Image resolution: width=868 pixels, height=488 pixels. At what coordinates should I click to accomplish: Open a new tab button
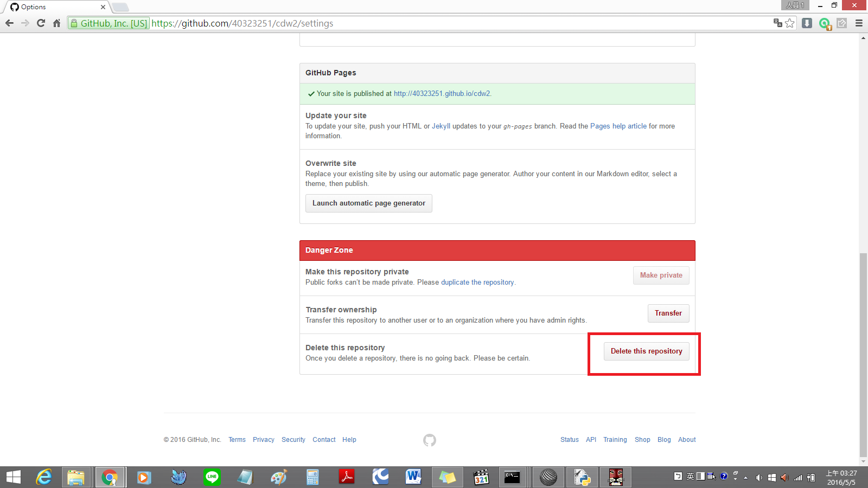point(120,7)
